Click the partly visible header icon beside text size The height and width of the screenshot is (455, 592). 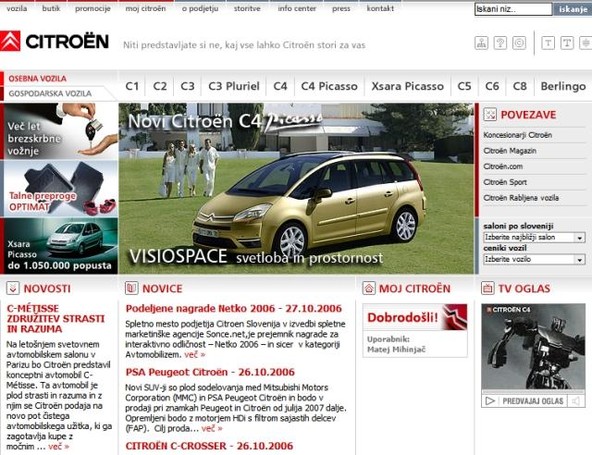pyautogui.click(x=586, y=43)
